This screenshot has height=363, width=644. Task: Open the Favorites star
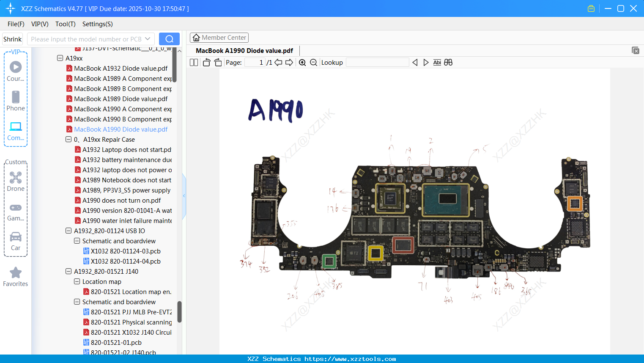click(16, 277)
